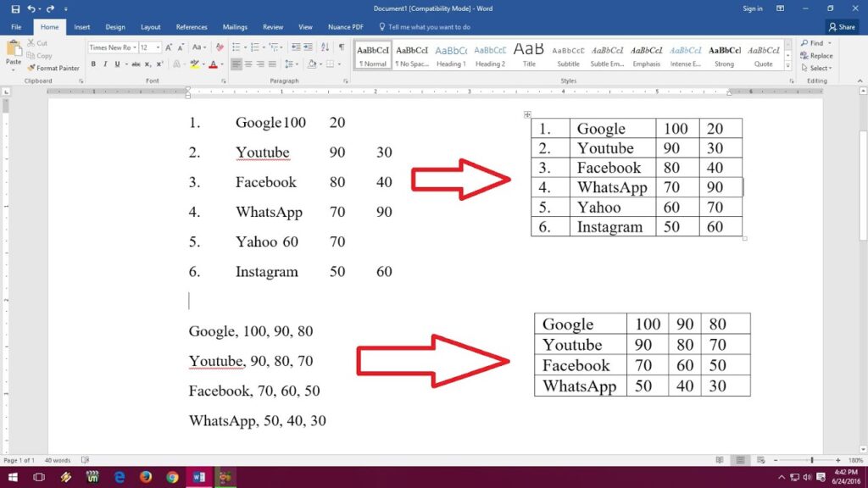The image size is (868, 488).
Task: Apply bold formatting to text
Action: (93, 64)
